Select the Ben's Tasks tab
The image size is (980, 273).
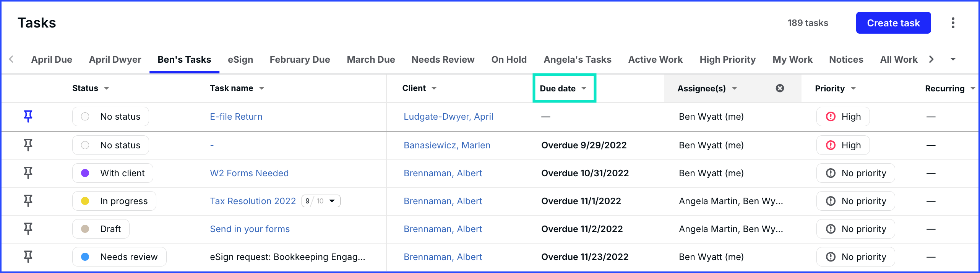pyautogui.click(x=184, y=59)
